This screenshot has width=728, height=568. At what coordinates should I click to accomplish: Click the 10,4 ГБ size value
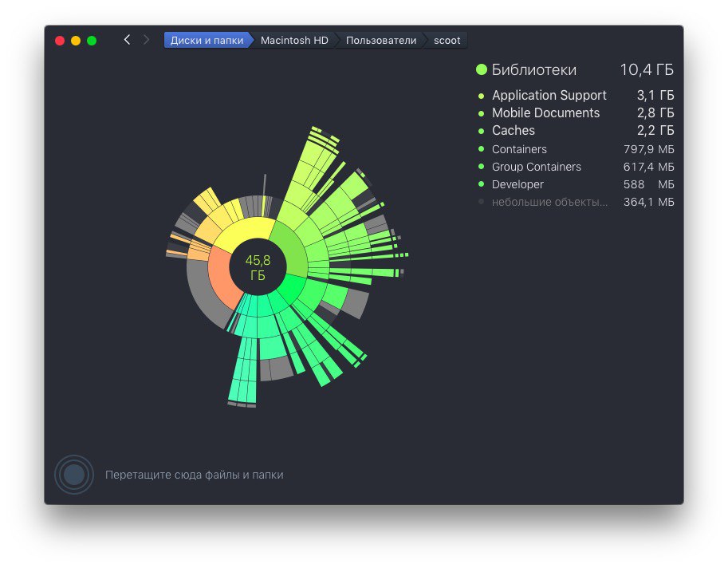[x=647, y=69]
